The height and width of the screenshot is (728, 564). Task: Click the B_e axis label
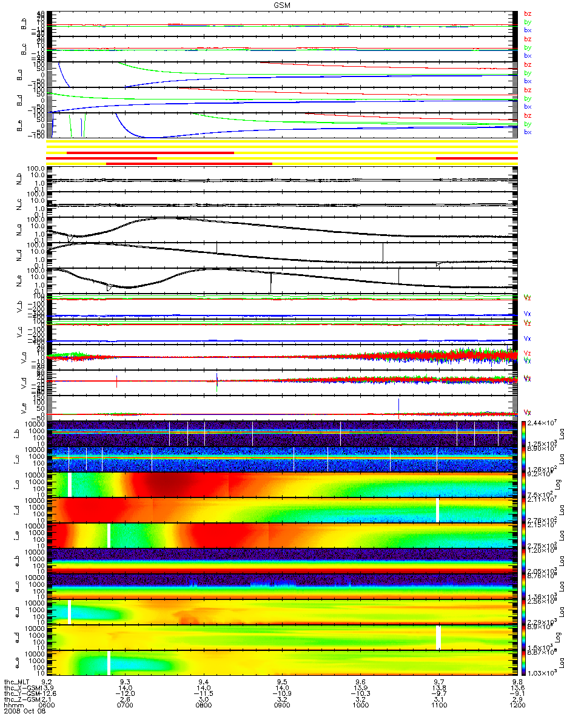pyautogui.click(x=21, y=126)
